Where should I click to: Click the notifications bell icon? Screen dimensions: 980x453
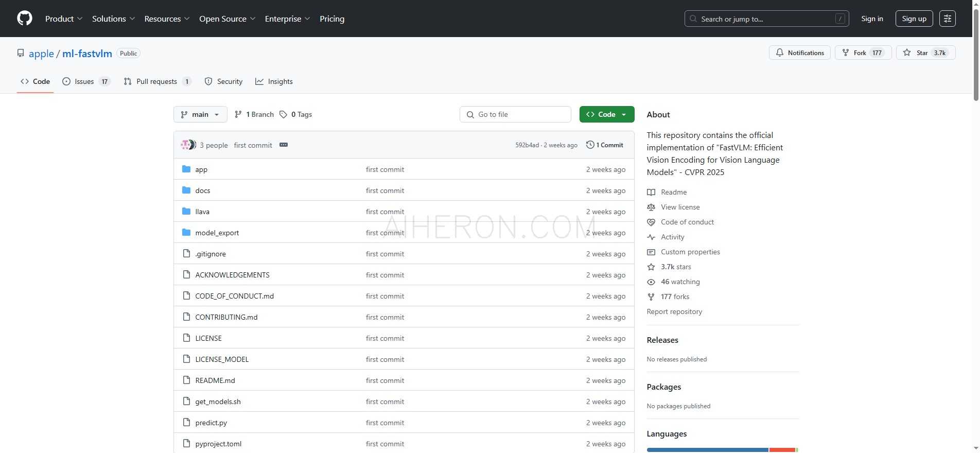coord(780,53)
